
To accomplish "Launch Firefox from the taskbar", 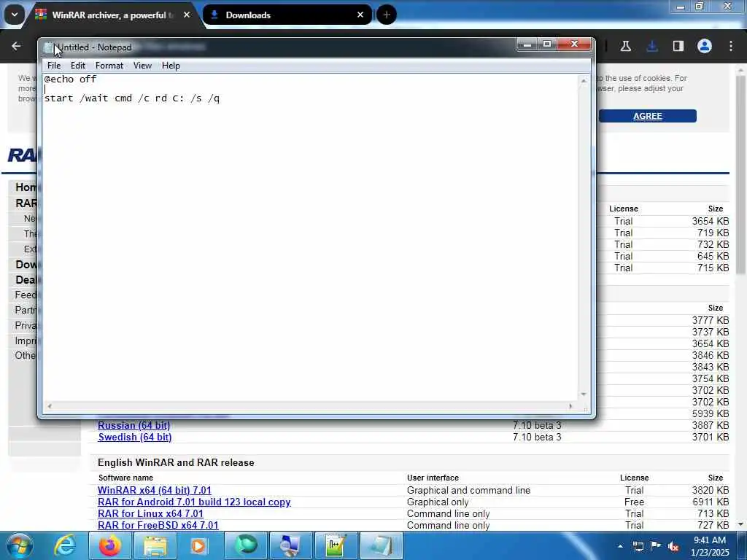I will 110,545.
